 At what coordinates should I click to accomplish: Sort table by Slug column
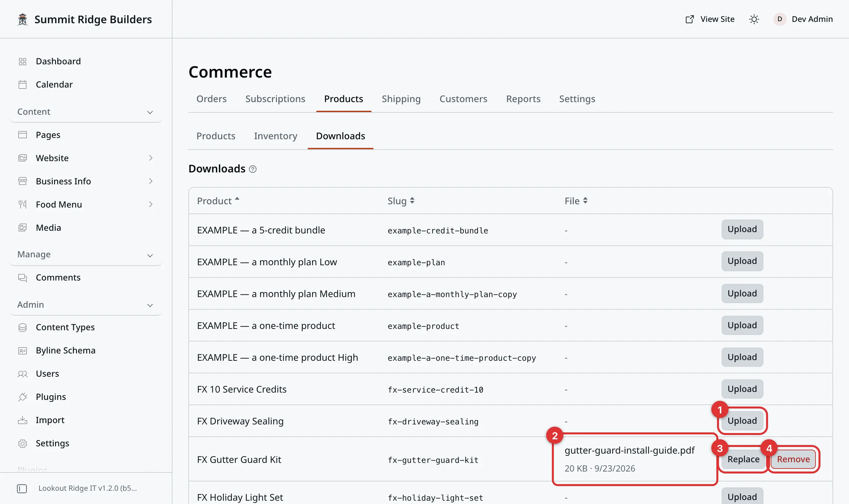[401, 201]
